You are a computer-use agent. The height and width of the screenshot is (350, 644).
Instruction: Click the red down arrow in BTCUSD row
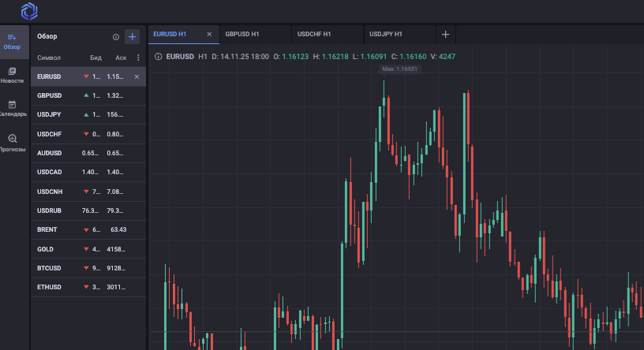coord(86,268)
